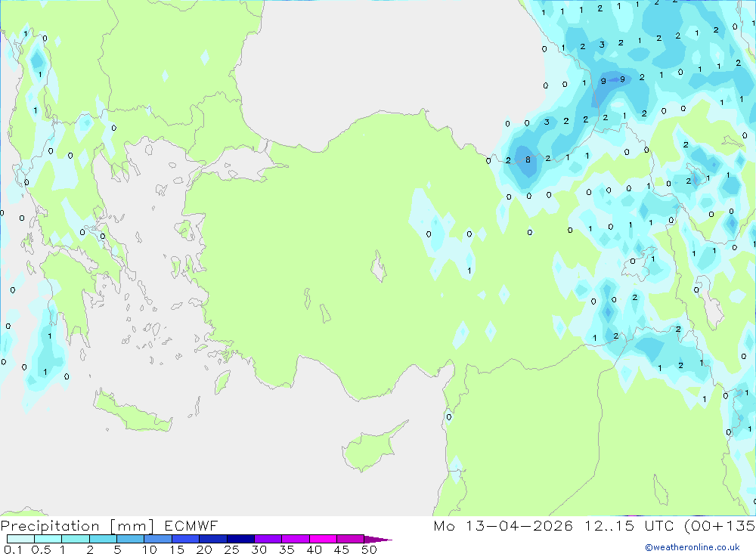Click the legend label '45'

point(342,549)
